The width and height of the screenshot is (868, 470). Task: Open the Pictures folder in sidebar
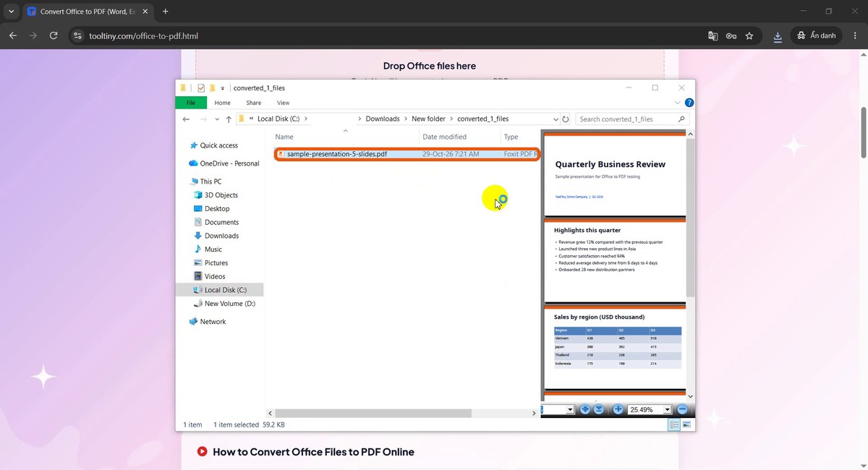[x=210, y=263]
